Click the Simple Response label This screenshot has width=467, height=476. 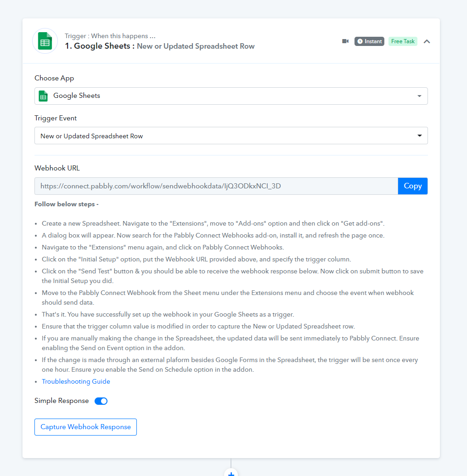62,401
